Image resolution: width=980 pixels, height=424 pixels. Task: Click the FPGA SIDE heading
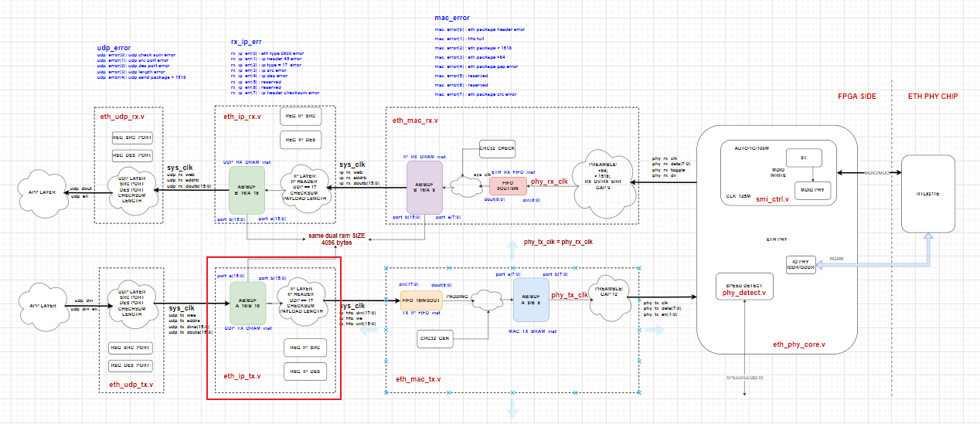tap(857, 96)
